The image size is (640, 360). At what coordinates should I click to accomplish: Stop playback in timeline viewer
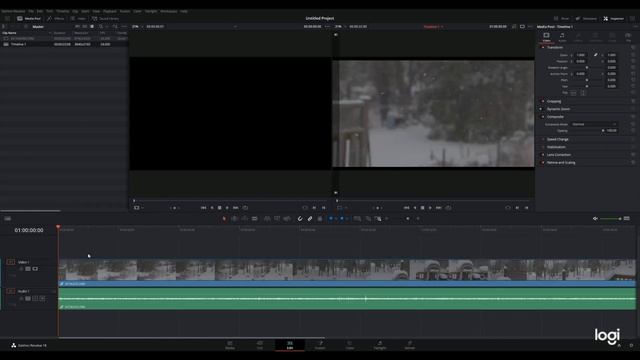(x=422, y=208)
